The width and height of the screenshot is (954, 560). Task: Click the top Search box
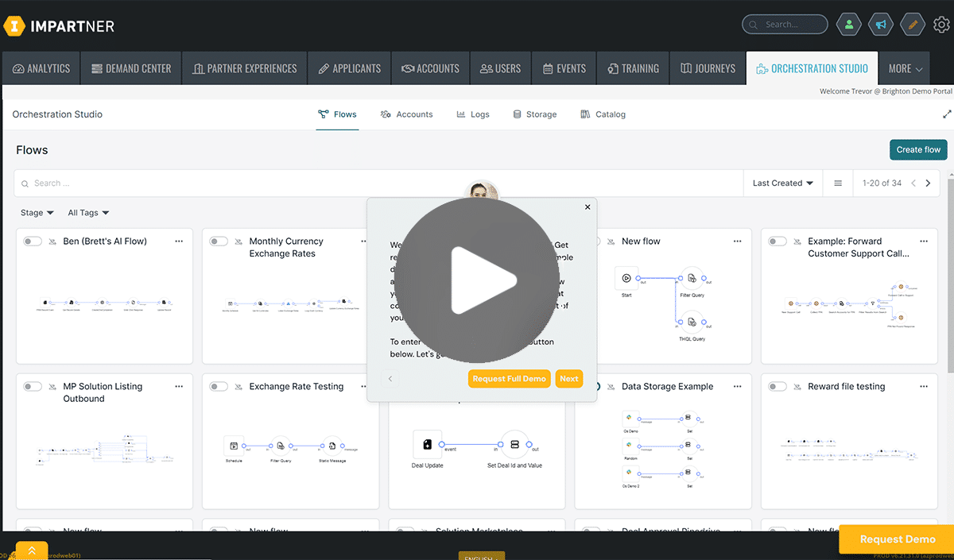click(785, 25)
